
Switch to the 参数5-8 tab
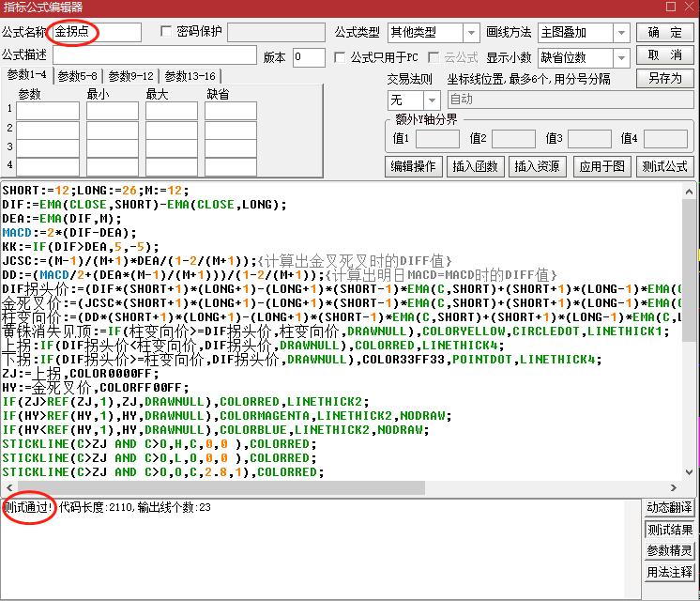click(x=78, y=76)
